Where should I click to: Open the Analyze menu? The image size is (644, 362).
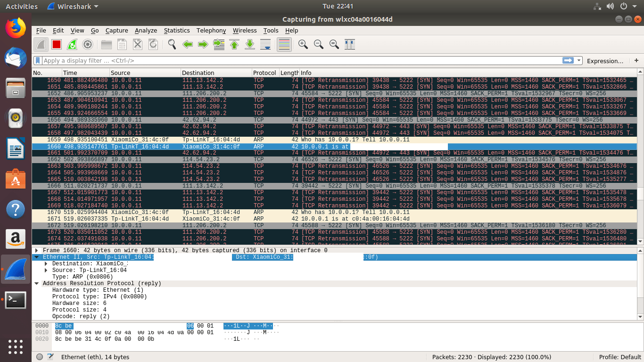point(146,30)
